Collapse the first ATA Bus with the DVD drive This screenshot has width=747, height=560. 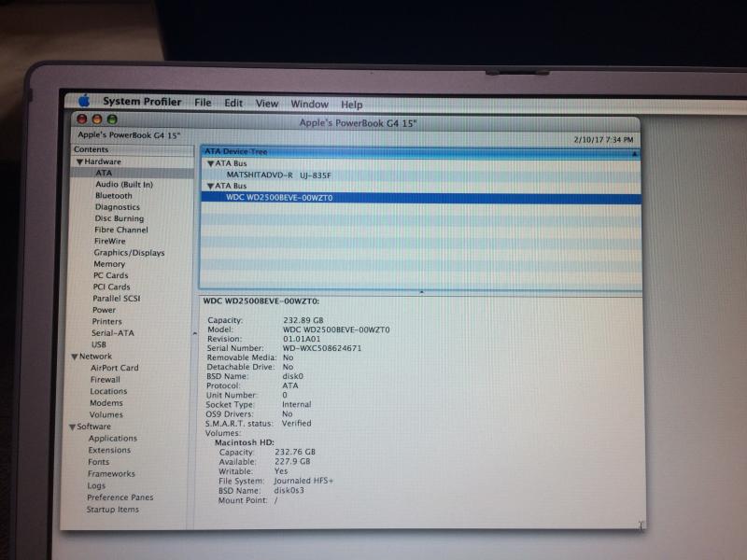click(210, 163)
